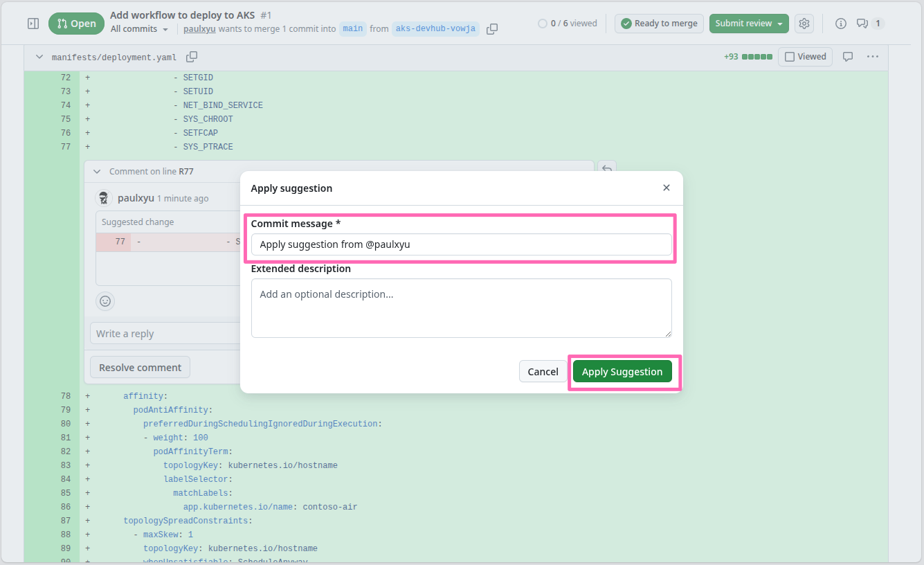Collapse the comment on line R77
The width and height of the screenshot is (924, 565).
coord(97,171)
